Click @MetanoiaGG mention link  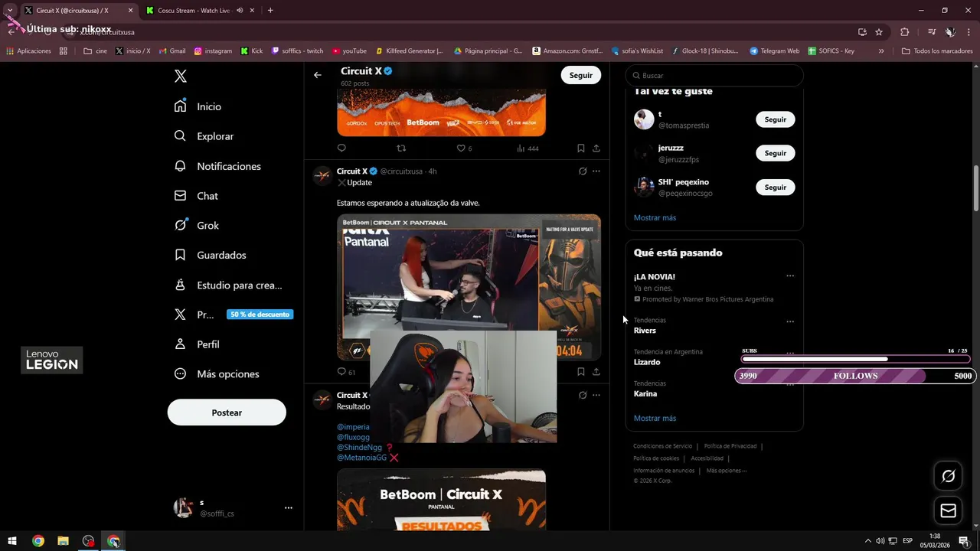point(361,458)
